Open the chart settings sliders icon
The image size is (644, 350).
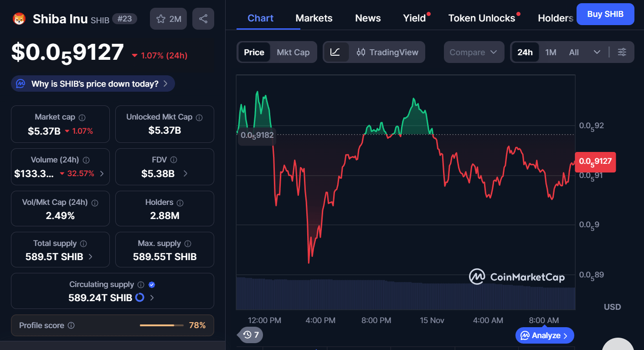pos(622,52)
